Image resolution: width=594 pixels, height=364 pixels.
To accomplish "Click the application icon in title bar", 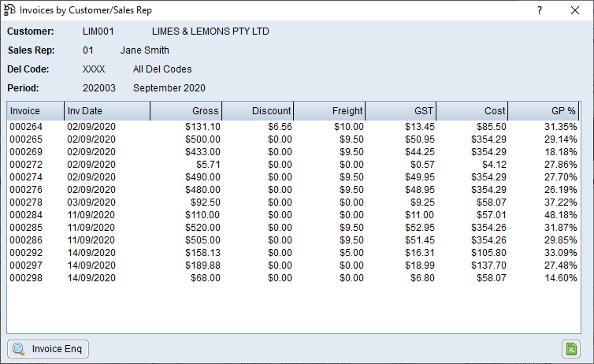I will click(x=9, y=10).
